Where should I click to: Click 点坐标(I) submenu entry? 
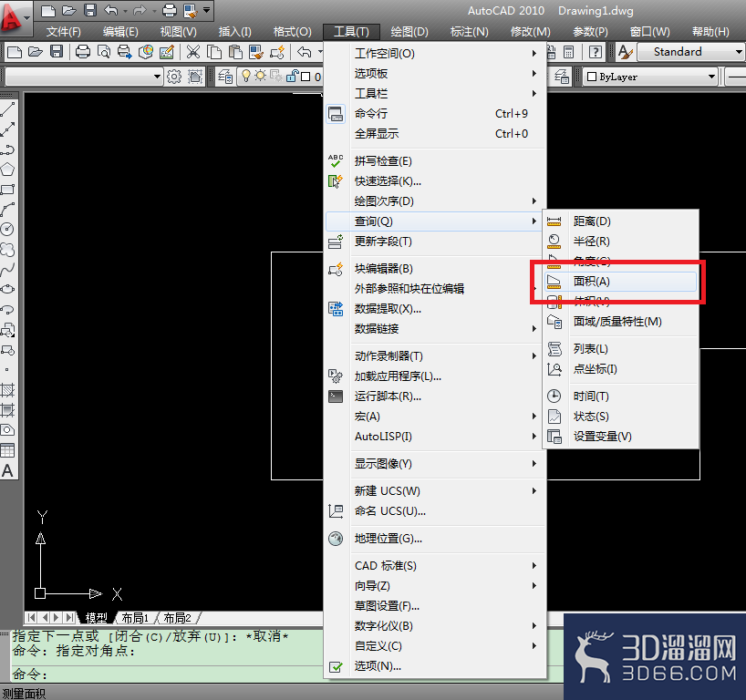click(621, 369)
